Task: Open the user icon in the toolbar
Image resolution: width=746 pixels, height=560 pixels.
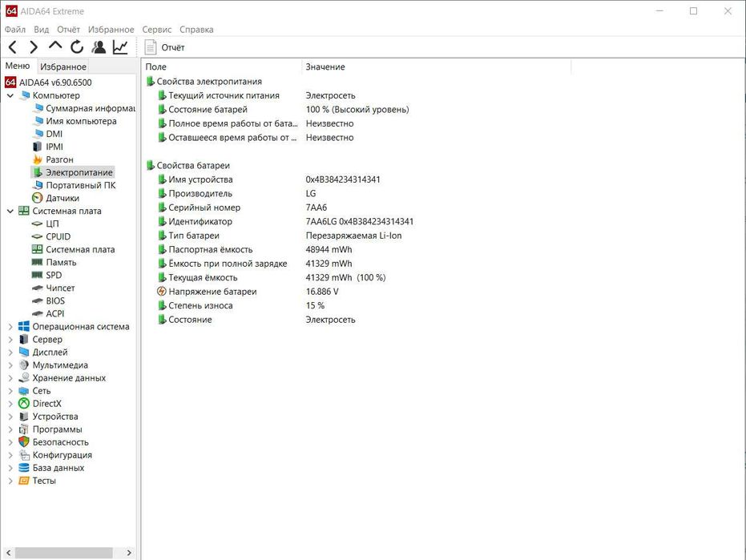Action: (99, 47)
